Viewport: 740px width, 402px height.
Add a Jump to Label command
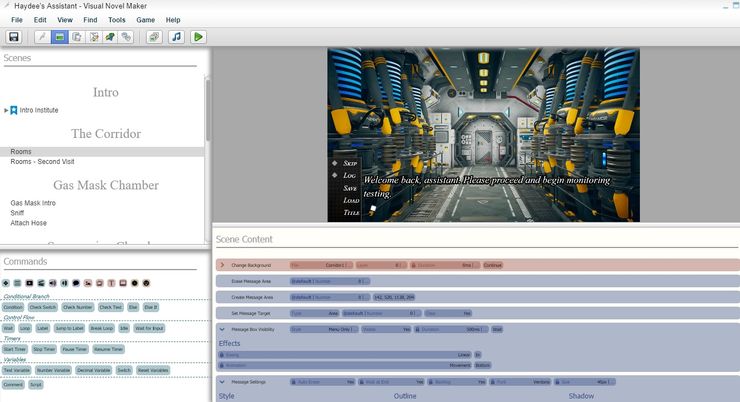[69, 328]
